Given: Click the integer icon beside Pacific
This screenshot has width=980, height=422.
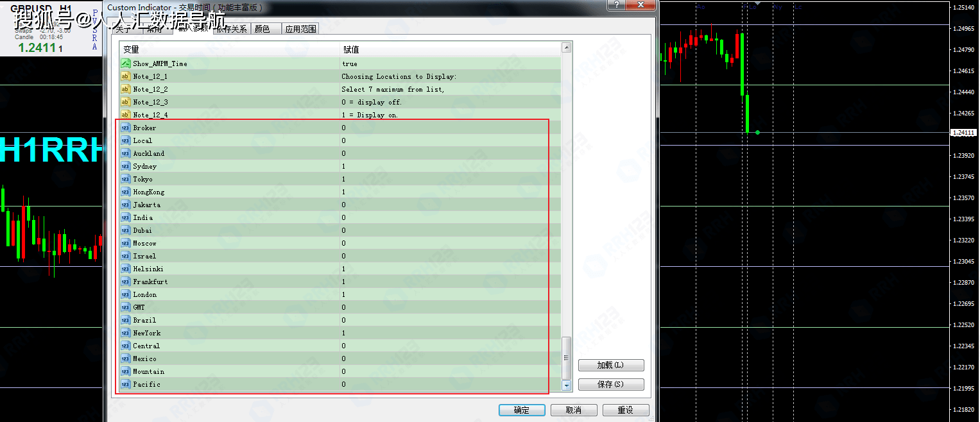Looking at the screenshot, I should pos(126,384).
